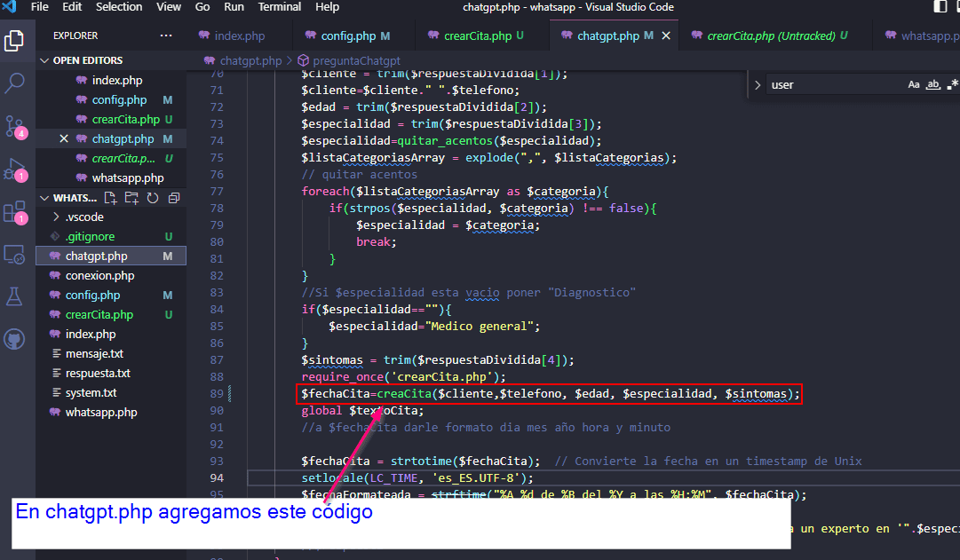The width and height of the screenshot is (960, 560).
Task: Click the New Folder icon in Explorer
Action: tap(131, 198)
